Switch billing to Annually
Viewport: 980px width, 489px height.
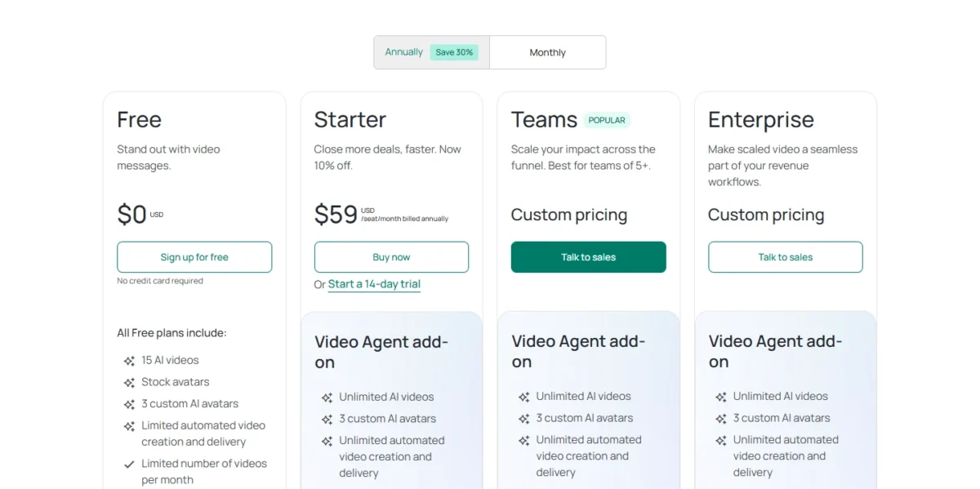click(x=432, y=52)
